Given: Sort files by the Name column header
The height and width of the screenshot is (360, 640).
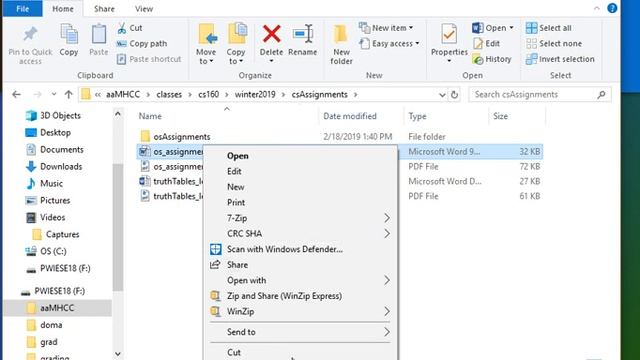Looking at the screenshot, I should [x=150, y=116].
